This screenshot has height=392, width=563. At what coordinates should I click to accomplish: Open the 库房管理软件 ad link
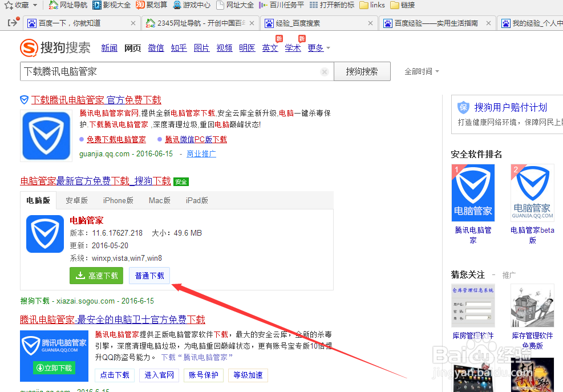[x=473, y=336]
